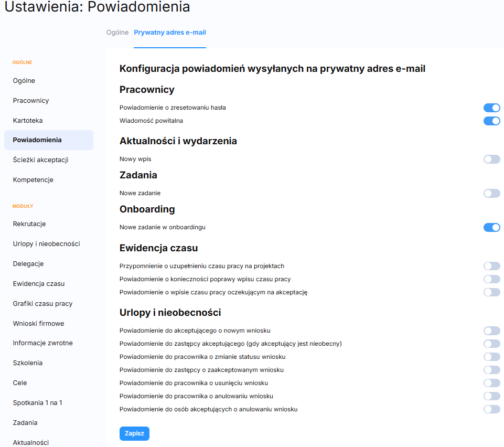Select the Prywatny adres e-mail tab
This screenshot has width=504, height=447.
coord(170,33)
